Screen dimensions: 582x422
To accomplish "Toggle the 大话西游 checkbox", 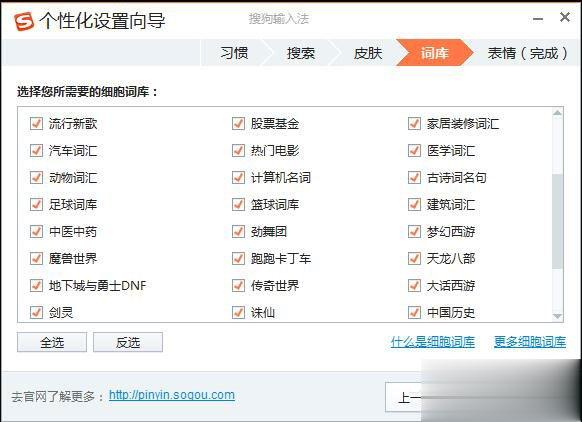I will [x=414, y=285].
